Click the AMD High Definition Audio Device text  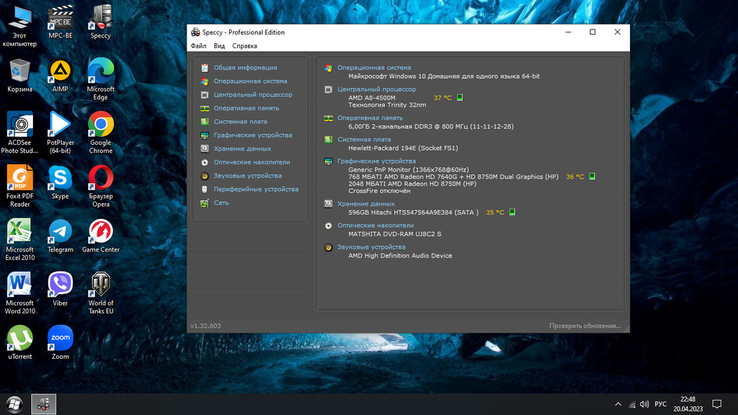click(400, 255)
